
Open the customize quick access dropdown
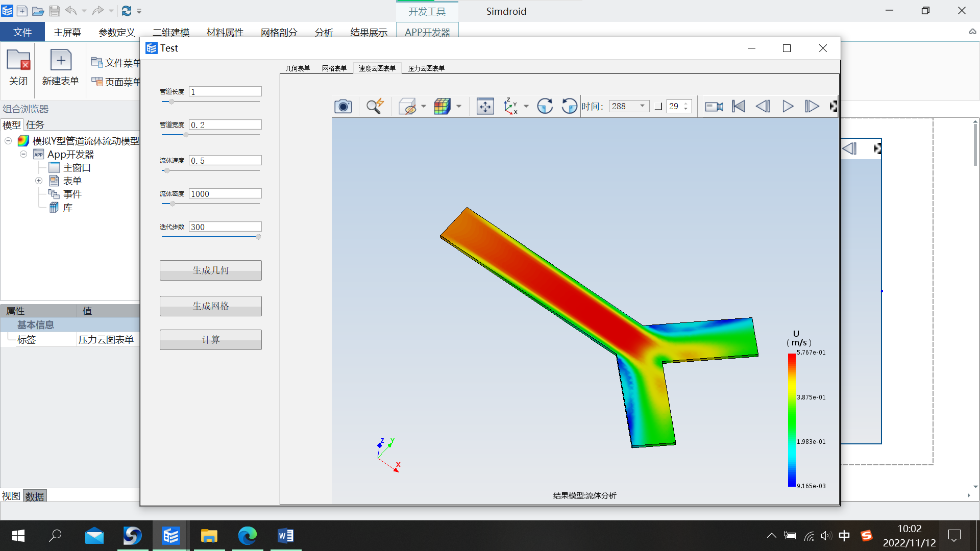click(x=139, y=11)
